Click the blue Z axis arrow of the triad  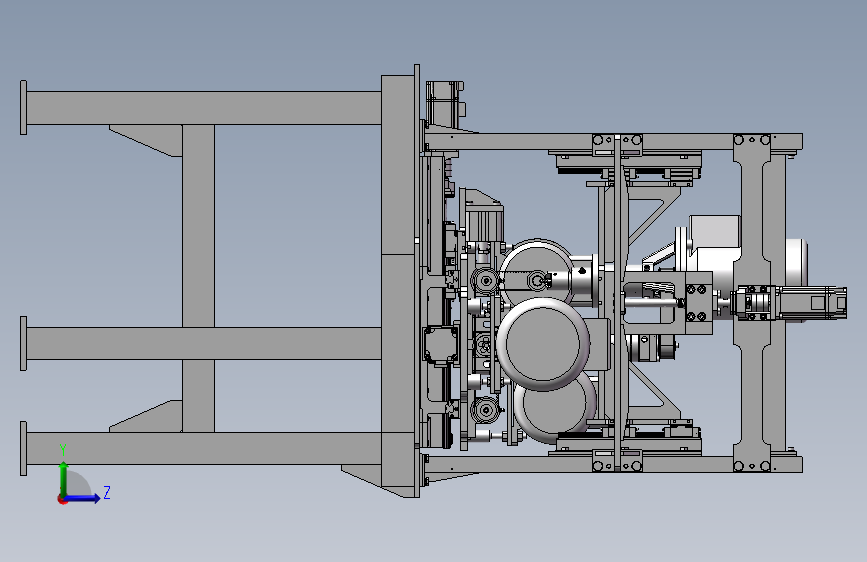click(x=83, y=498)
